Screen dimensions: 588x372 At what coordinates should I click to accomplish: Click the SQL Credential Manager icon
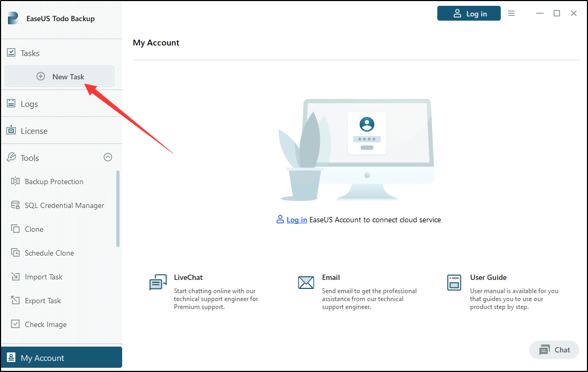pos(15,205)
